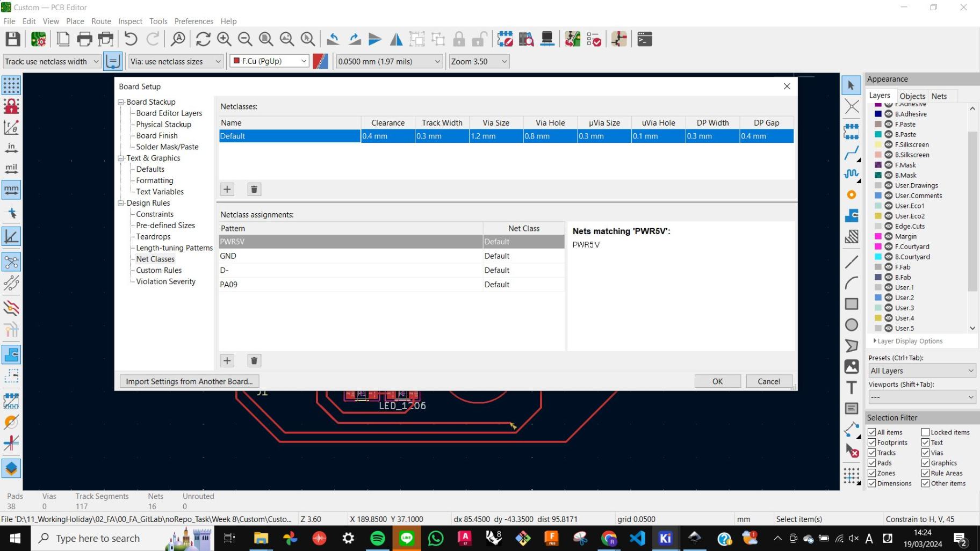
Task: Click the Zoom Out icon
Action: (245, 39)
